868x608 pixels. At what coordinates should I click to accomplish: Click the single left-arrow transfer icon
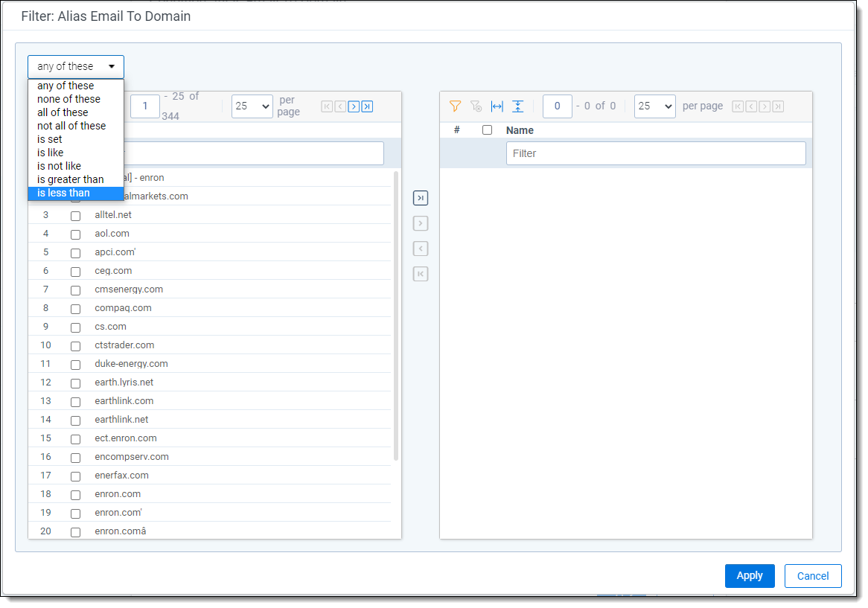[x=421, y=249]
